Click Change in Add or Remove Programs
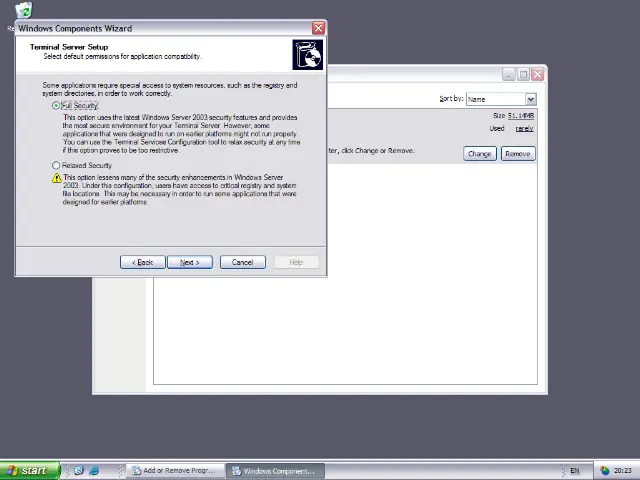 [480, 154]
